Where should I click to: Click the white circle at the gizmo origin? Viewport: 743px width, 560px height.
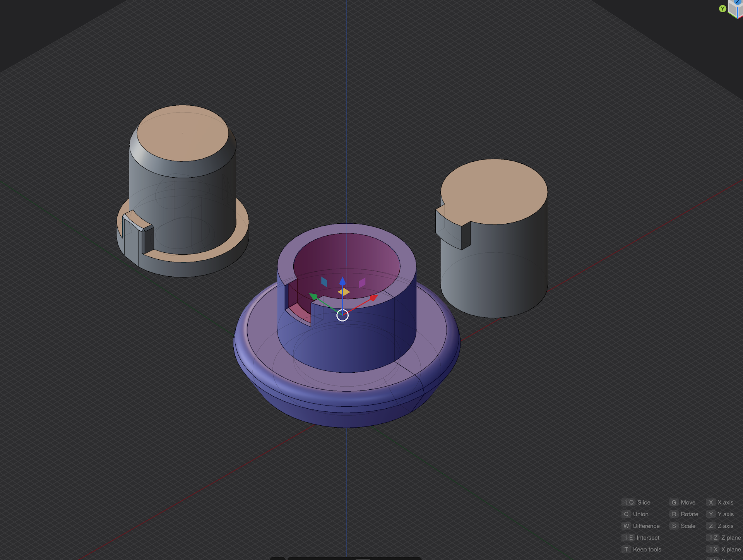click(x=342, y=315)
